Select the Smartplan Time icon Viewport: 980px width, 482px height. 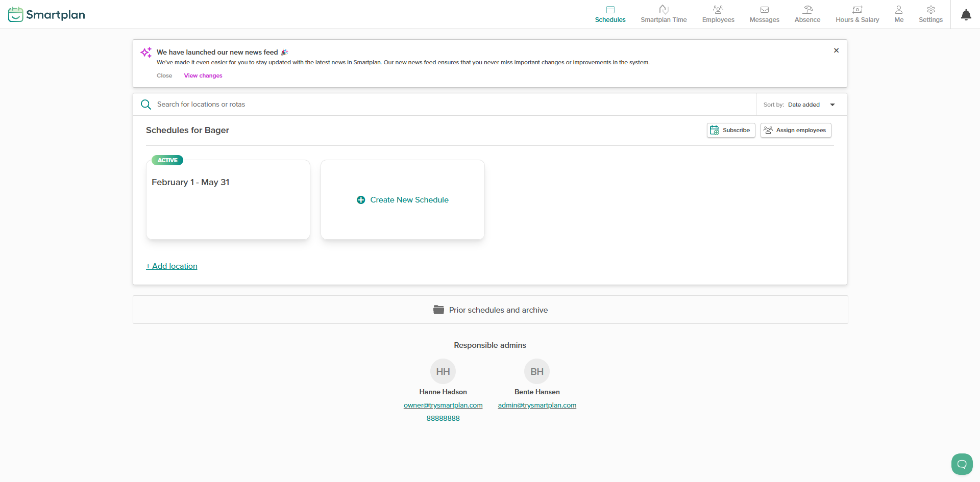click(x=664, y=9)
